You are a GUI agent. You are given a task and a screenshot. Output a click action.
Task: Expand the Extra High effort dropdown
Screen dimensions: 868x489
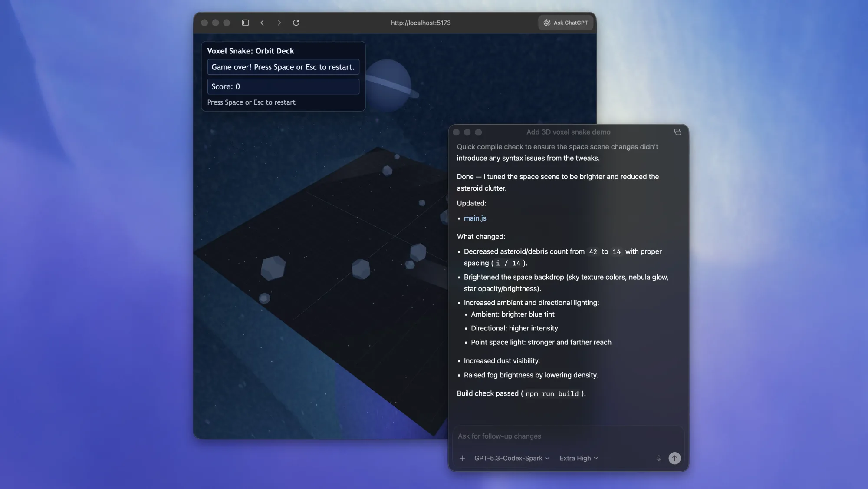click(x=578, y=458)
